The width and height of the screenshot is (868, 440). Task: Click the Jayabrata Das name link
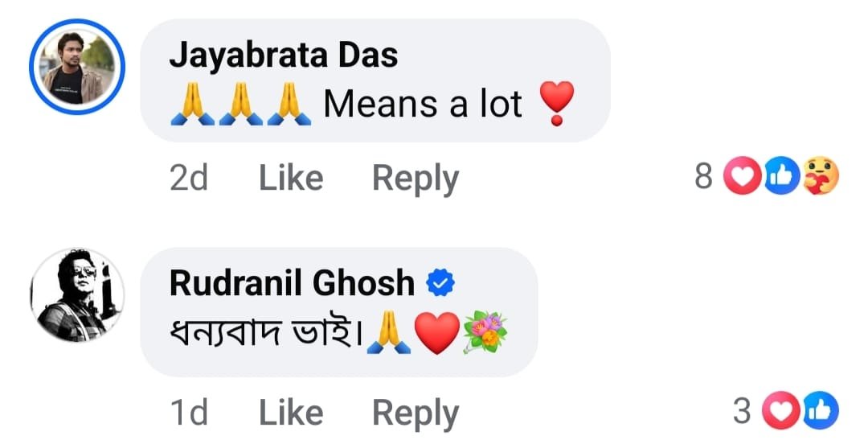pyautogui.click(x=284, y=56)
